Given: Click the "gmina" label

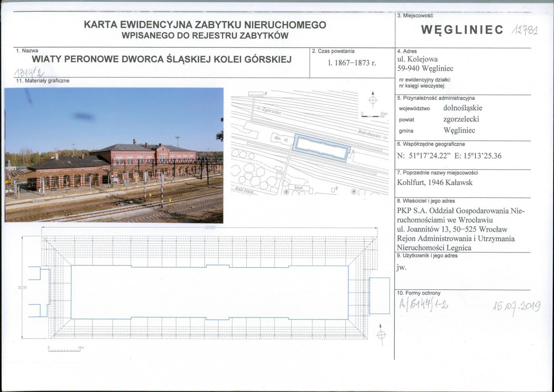Looking at the screenshot, I should tap(406, 131).
